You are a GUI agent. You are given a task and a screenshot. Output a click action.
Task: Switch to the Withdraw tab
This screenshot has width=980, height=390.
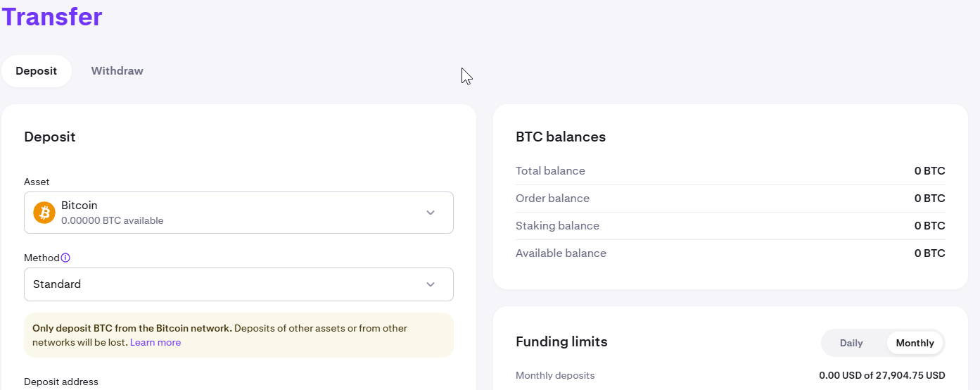(117, 71)
